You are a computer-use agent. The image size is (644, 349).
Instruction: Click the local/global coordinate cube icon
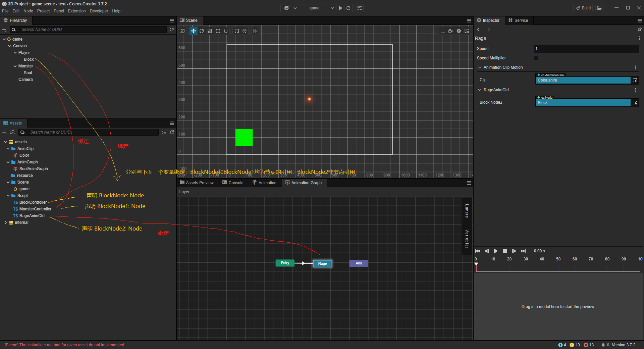[x=245, y=31]
